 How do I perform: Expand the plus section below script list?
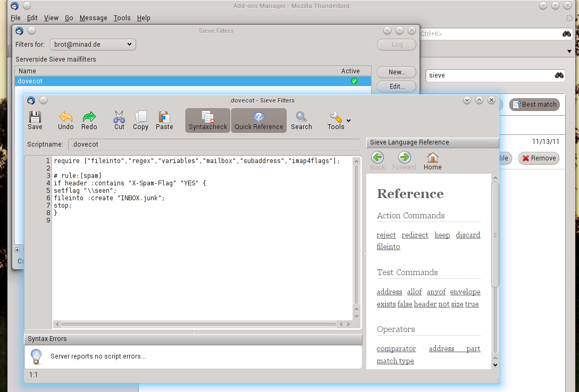click(x=17, y=250)
